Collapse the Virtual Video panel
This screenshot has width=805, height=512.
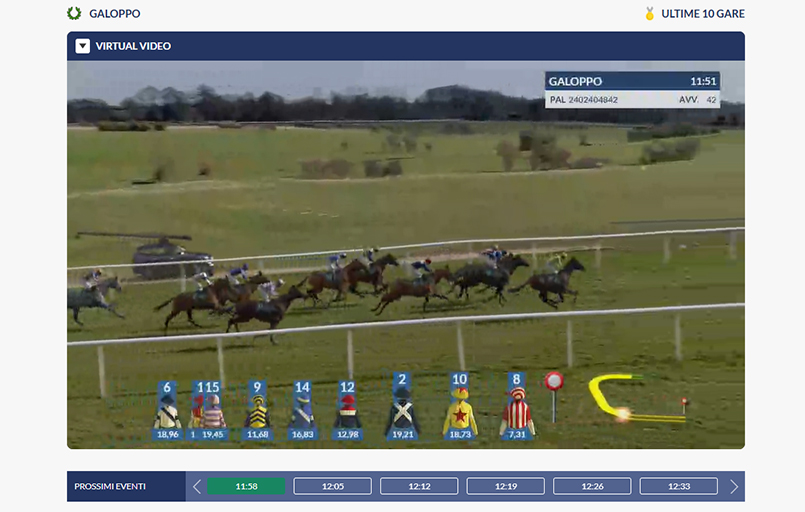83,46
